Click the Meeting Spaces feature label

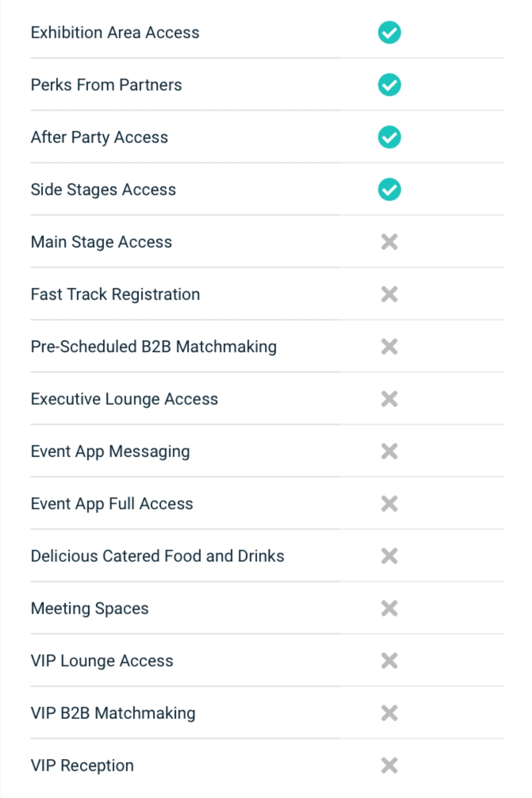90,608
